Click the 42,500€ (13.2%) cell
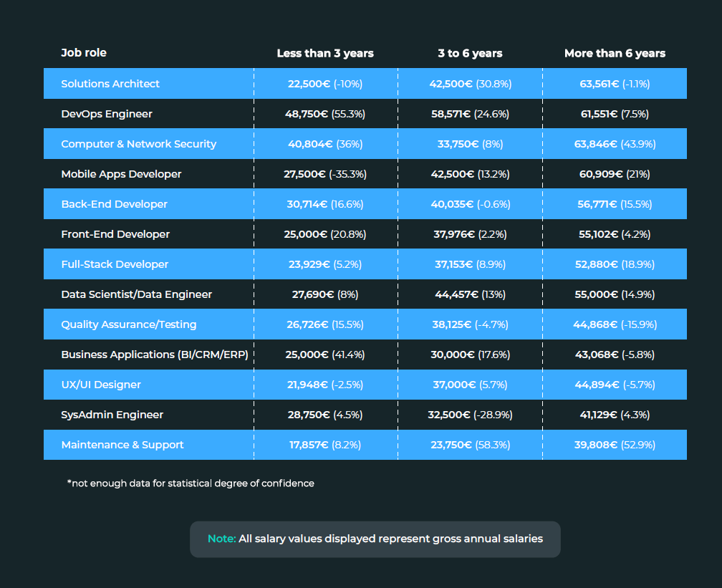722x588 pixels. pyautogui.click(x=470, y=174)
